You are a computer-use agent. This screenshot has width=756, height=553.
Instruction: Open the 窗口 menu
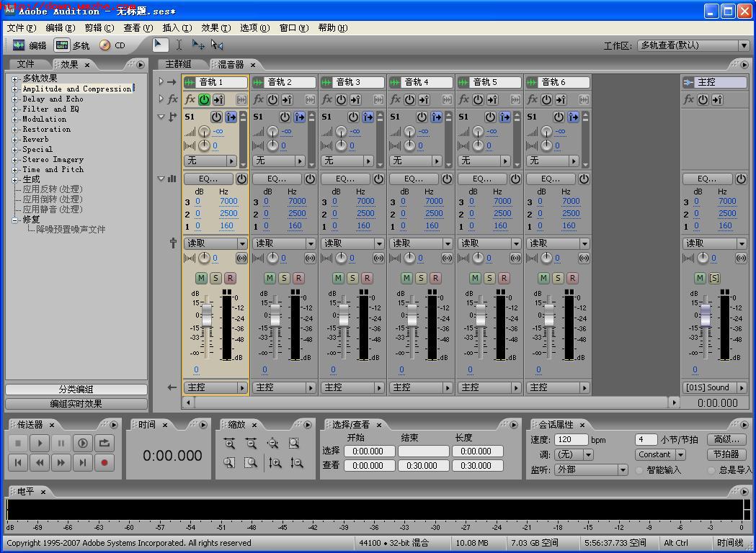pyautogui.click(x=293, y=28)
